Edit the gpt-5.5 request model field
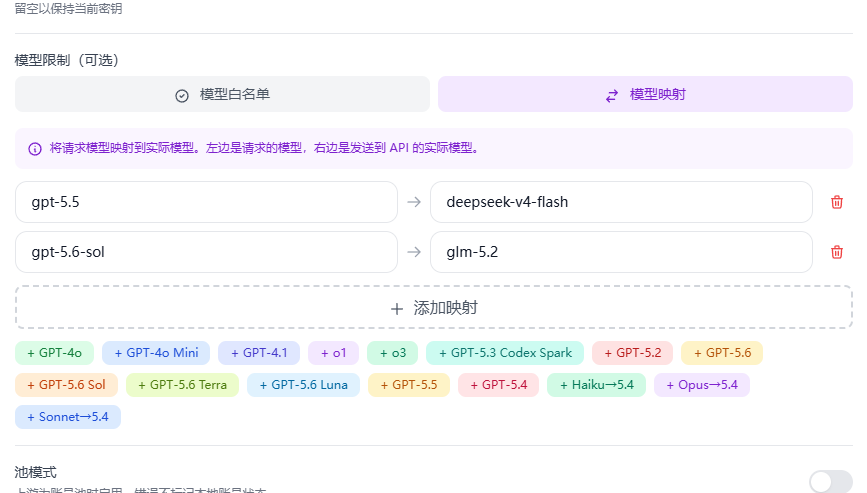The image size is (867, 493). coord(206,202)
